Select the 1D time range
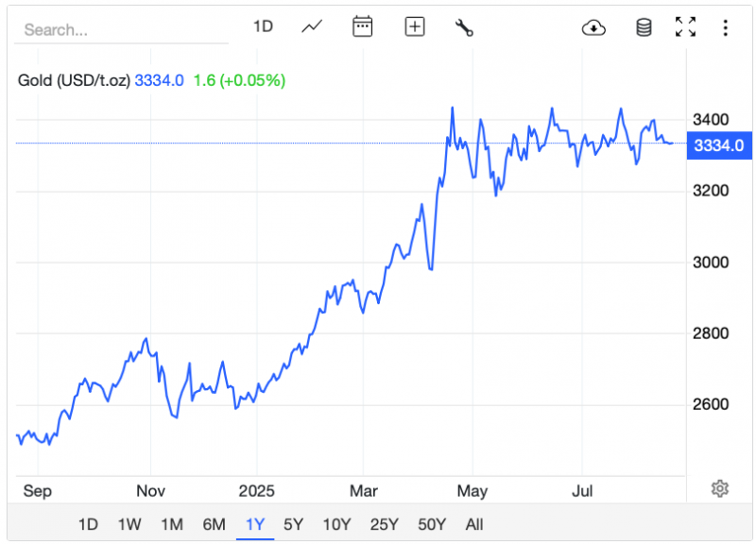Image resolution: width=756 pixels, height=544 pixels. 88,524
